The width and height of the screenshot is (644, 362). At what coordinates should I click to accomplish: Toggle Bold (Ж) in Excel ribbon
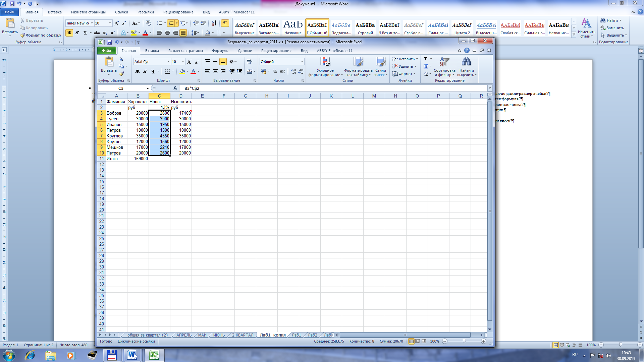(x=137, y=71)
